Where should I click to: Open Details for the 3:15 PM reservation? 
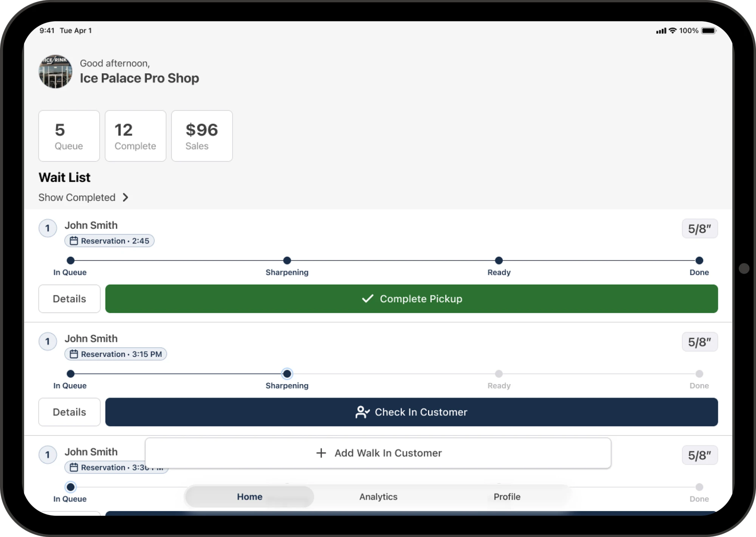pos(70,412)
